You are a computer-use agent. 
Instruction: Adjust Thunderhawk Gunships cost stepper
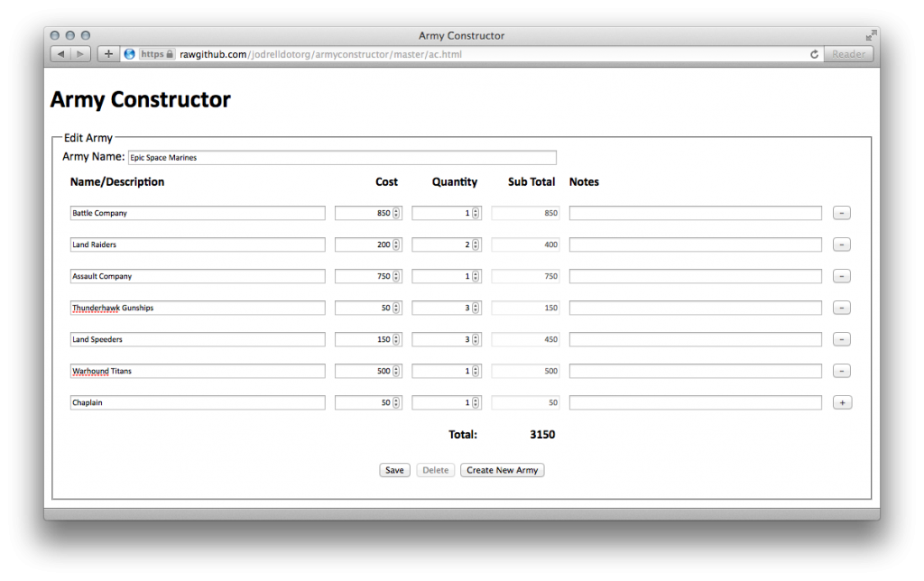point(396,308)
